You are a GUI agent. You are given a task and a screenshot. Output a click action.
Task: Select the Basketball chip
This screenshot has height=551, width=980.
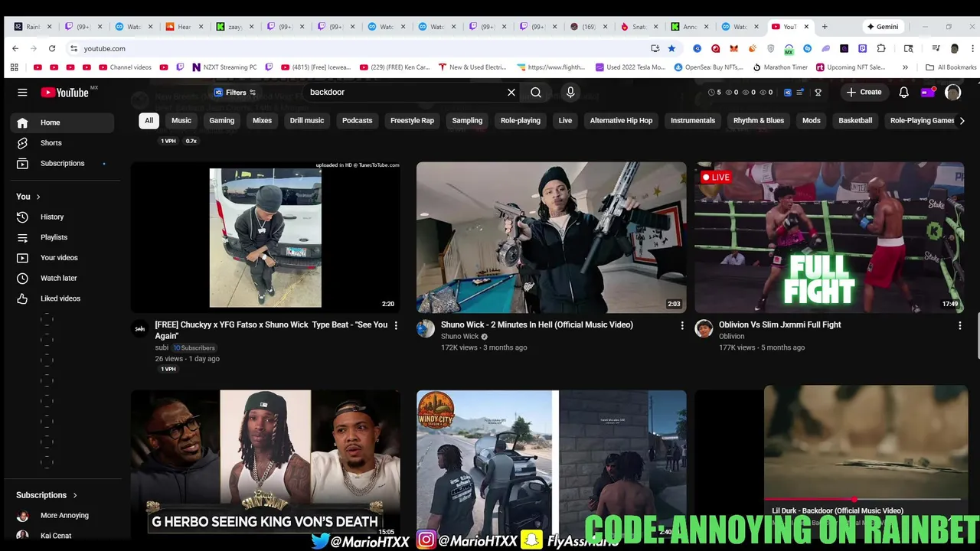tap(855, 121)
